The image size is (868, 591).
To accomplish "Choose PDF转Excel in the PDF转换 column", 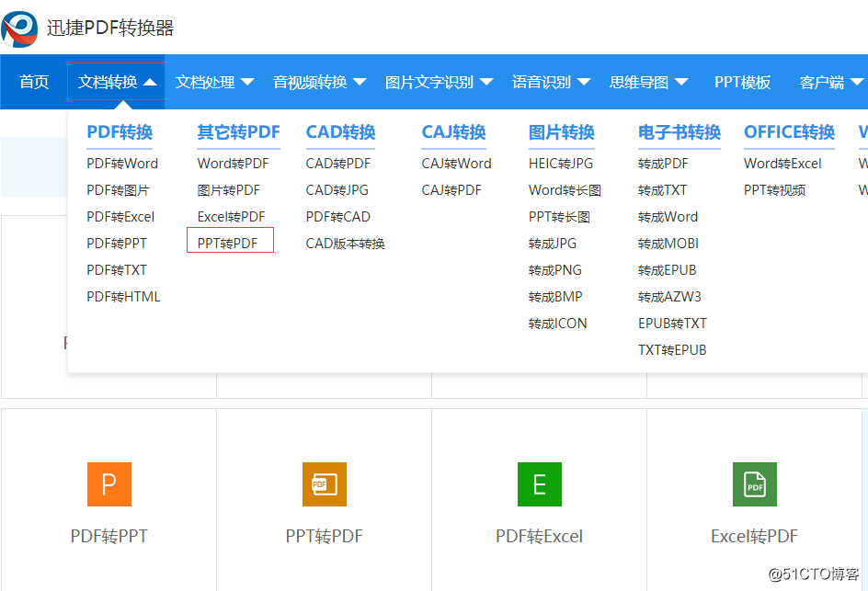I will click(x=120, y=216).
